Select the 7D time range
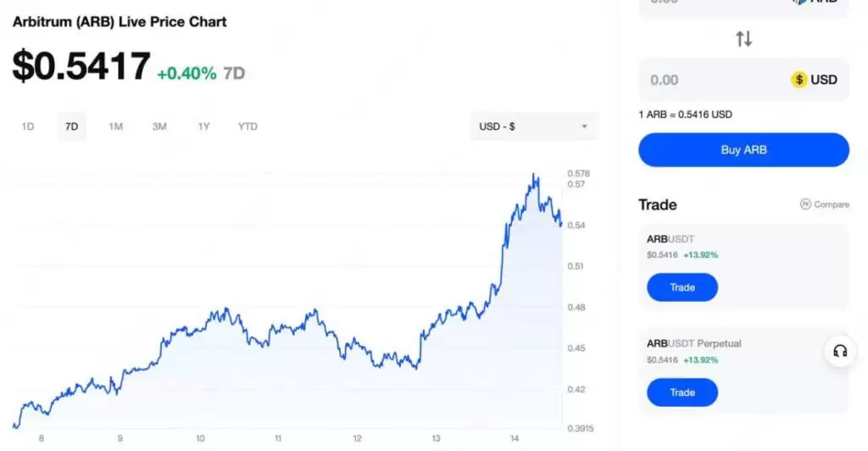This screenshot has height=451, width=868. coord(72,127)
